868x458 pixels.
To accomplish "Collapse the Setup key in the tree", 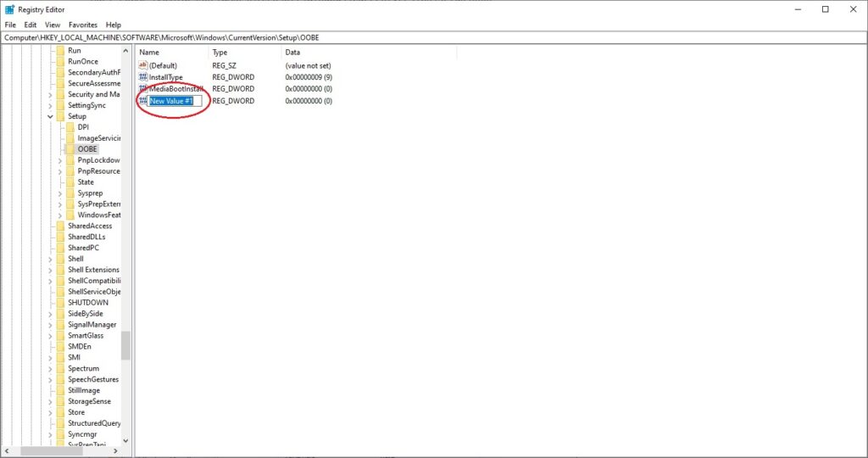I will 50,117.
